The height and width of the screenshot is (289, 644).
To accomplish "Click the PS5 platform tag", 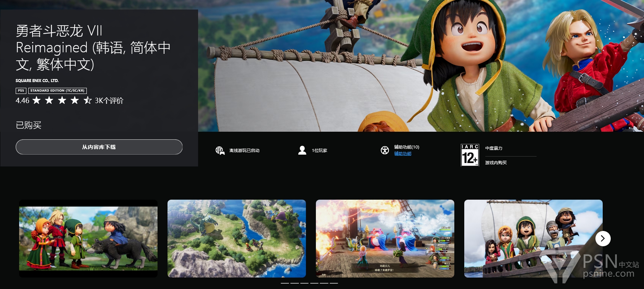I will tap(21, 91).
